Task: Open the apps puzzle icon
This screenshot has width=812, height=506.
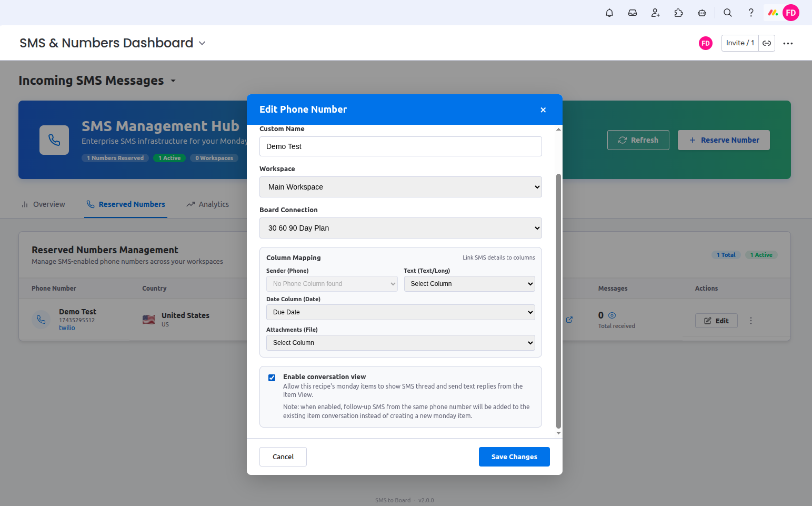Action: (x=679, y=13)
